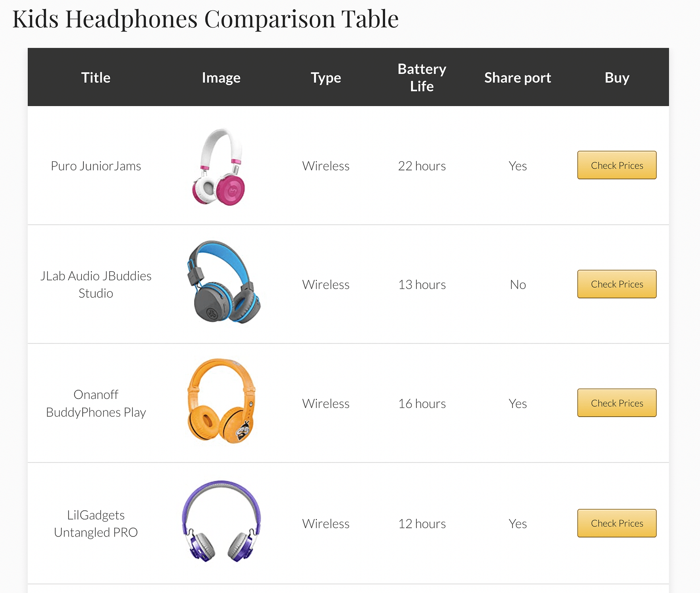The height and width of the screenshot is (593, 700).
Task: Open the purple LilGadgets headphone image
Action: coord(221,521)
